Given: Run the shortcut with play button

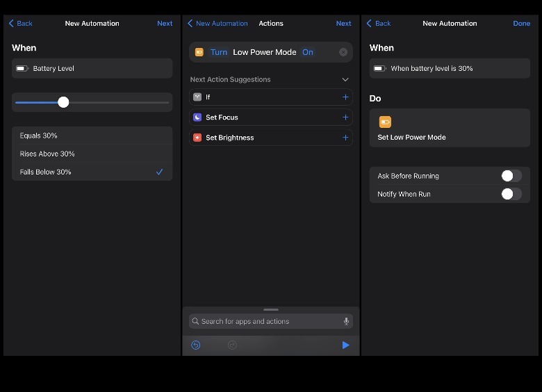Looking at the screenshot, I should pyautogui.click(x=345, y=345).
